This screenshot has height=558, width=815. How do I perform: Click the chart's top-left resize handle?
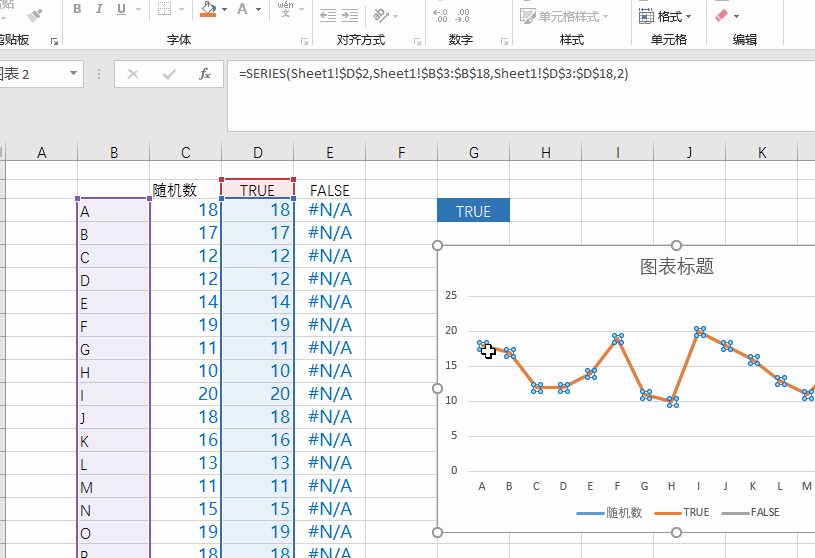pyautogui.click(x=438, y=245)
